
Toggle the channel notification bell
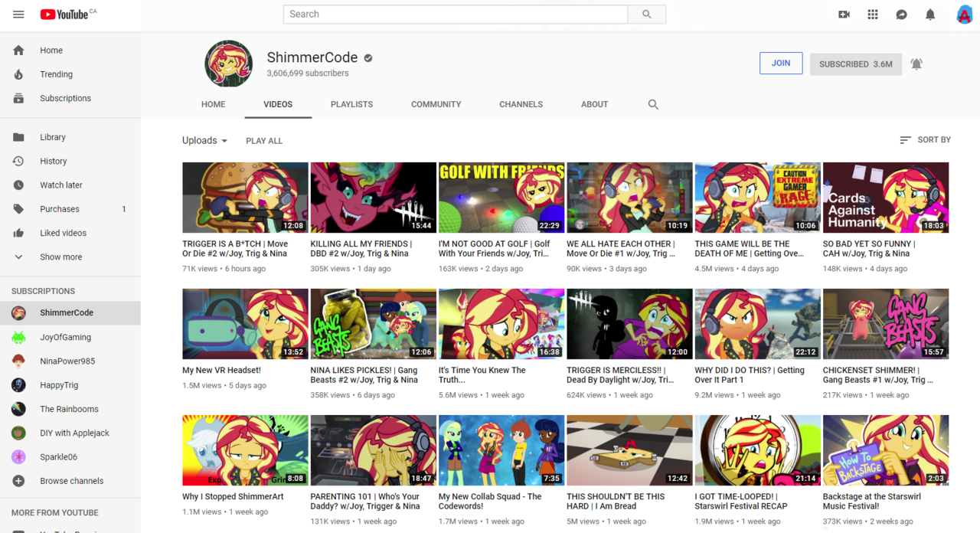click(x=916, y=64)
